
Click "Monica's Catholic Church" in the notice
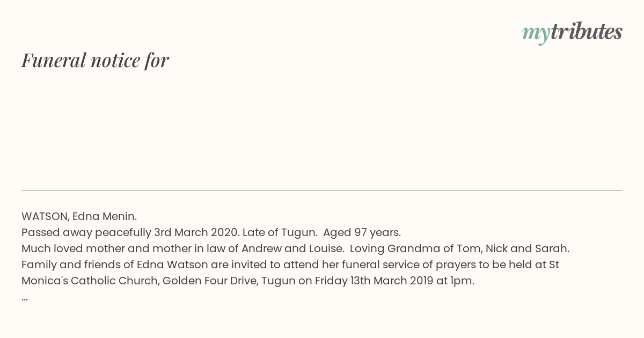pyautogui.click(x=90, y=281)
